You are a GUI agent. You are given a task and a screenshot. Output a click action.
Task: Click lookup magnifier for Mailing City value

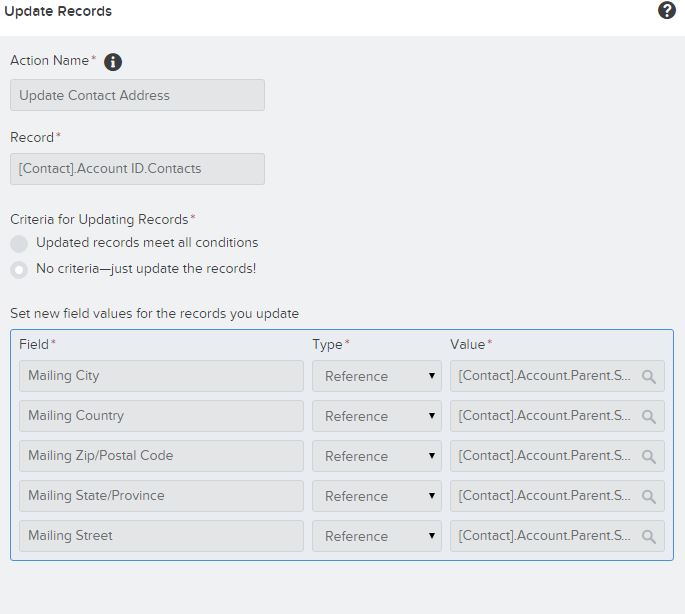point(649,377)
